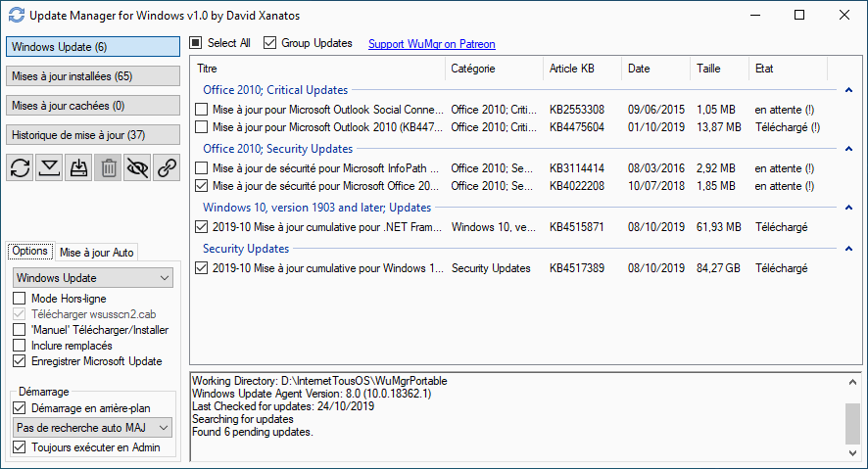Check Inclure remplacés option

click(x=20, y=345)
